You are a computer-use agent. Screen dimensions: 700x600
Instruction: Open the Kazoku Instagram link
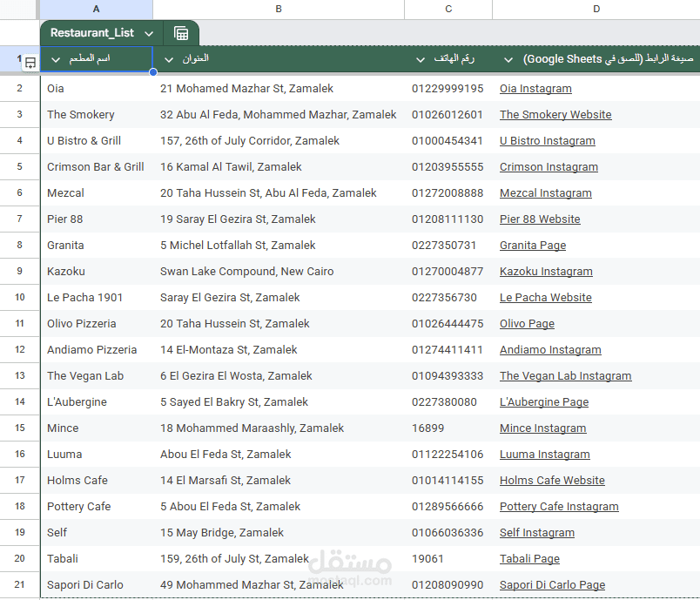pos(546,272)
